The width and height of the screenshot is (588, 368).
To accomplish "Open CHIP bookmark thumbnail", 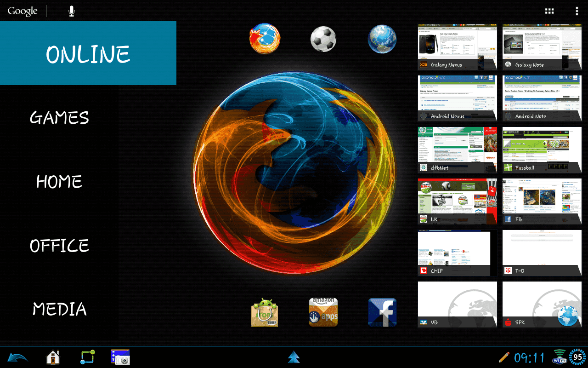I will (x=458, y=253).
